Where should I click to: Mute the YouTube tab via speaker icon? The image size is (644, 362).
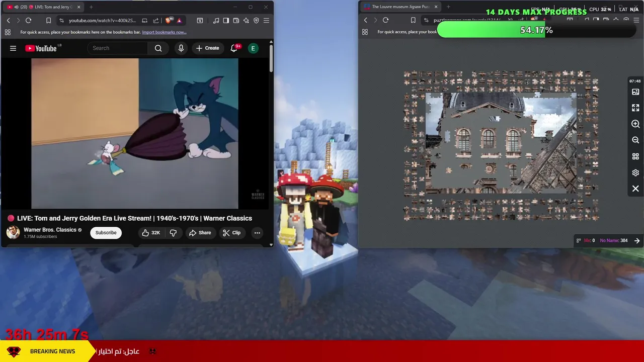coord(17,7)
